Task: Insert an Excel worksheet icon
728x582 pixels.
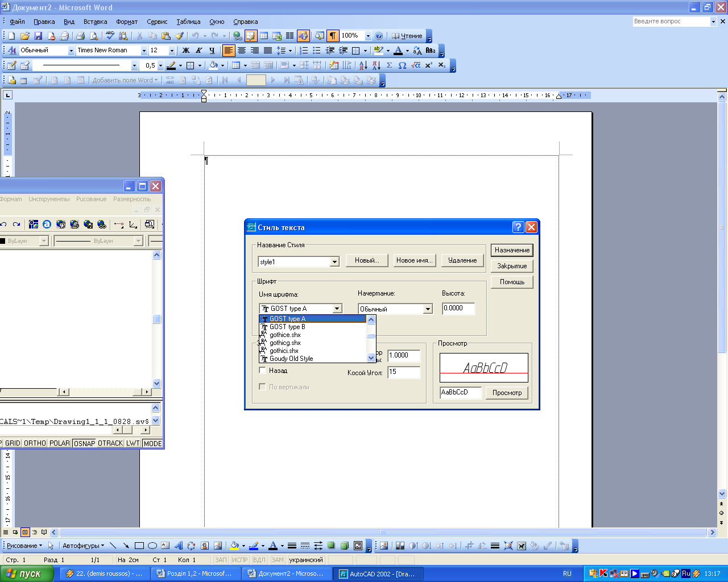Action: [277, 36]
